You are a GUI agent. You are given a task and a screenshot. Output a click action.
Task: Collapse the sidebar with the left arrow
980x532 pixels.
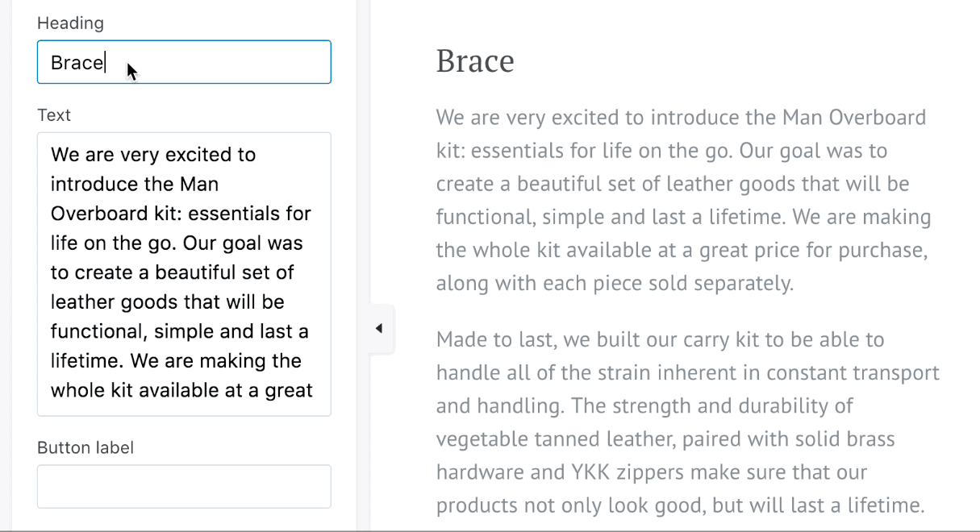pyautogui.click(x=379, y=328)
